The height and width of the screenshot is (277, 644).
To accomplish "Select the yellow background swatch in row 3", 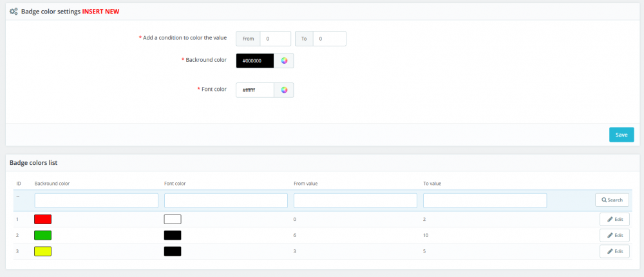I will pyautogui.click(x=43, y=251).
